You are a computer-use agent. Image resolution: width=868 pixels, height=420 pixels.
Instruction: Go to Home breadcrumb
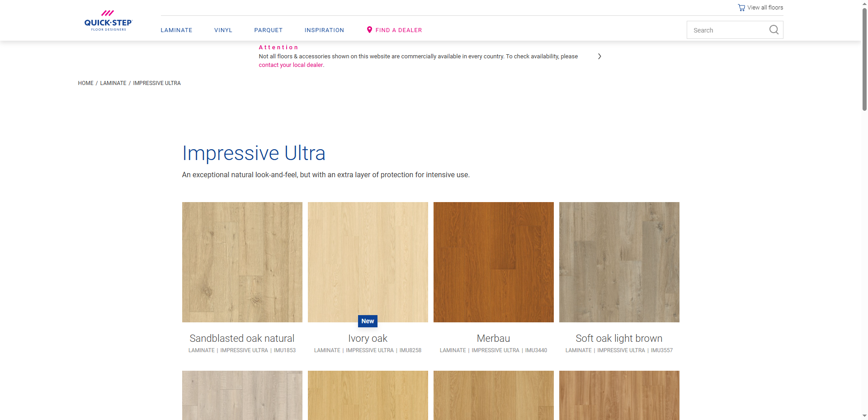tap(85, 83)
